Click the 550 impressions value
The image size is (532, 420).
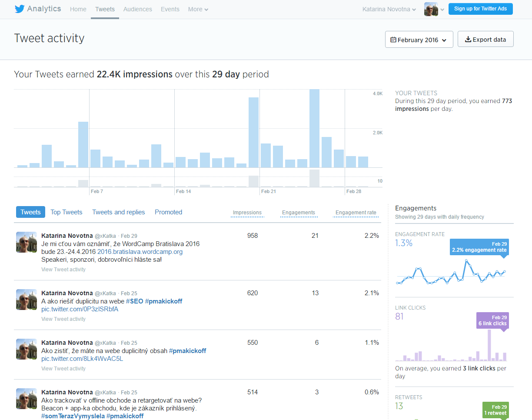pos(253,343)
